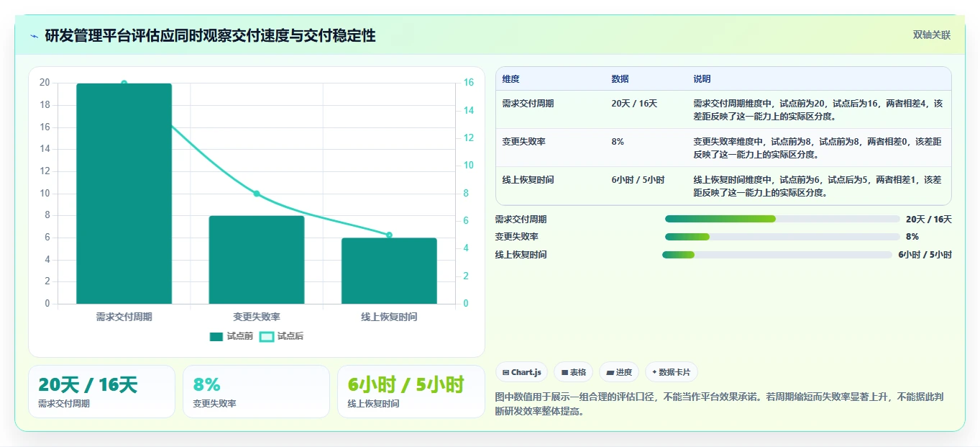The image size is (980, 447).
Task: Click the 20天 / 16天 value right of progress bar
Action: tap(929, 220)
